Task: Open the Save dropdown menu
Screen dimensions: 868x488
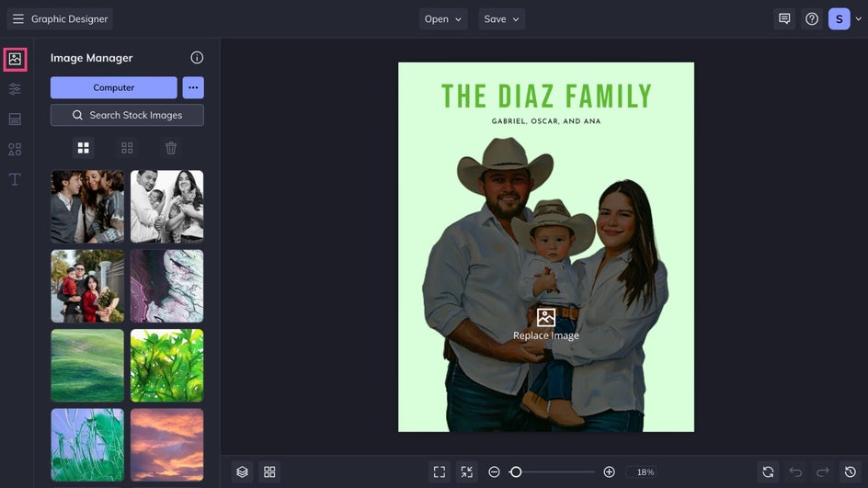Action: click(501, 18)
